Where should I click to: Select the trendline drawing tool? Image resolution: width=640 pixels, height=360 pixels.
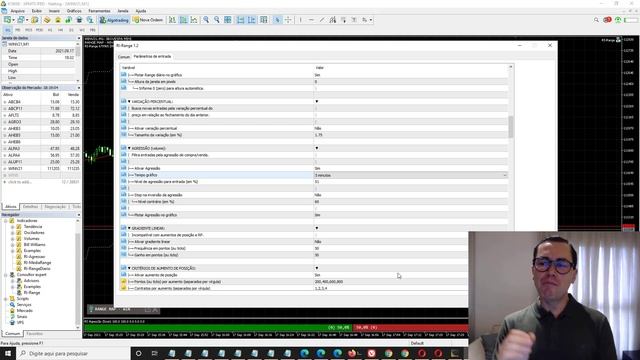point(322,20)
